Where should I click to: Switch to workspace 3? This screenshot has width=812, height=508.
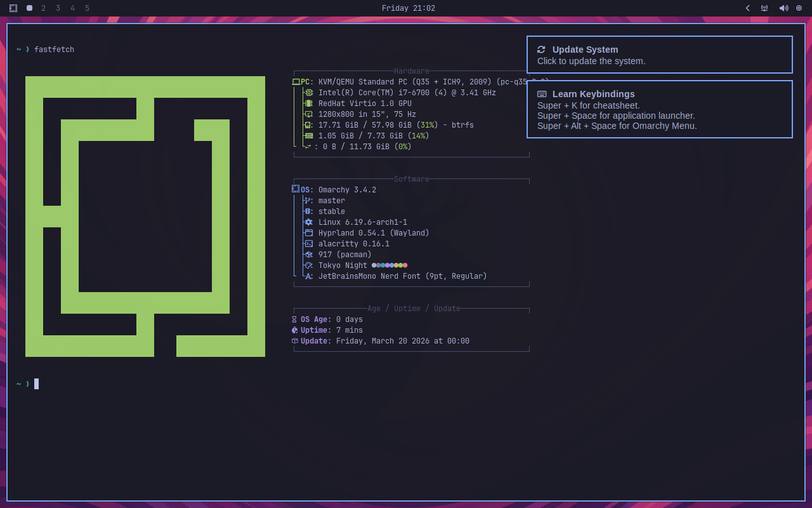(x=58, y=8)
